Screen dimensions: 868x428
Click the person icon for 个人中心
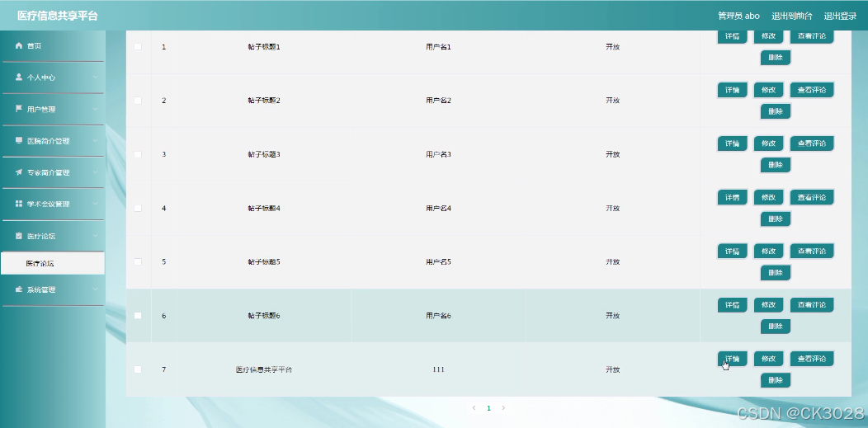pyautogui.click(x=19, y=78)
